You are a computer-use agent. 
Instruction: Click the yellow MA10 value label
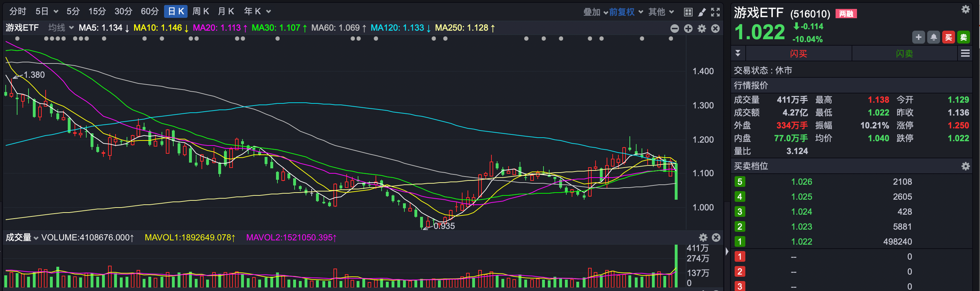pyautogui.click(x=161, y=28)
